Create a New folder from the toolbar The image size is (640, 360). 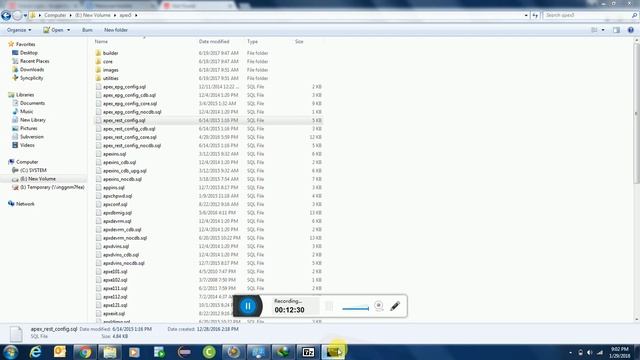(x=116, y=30)
